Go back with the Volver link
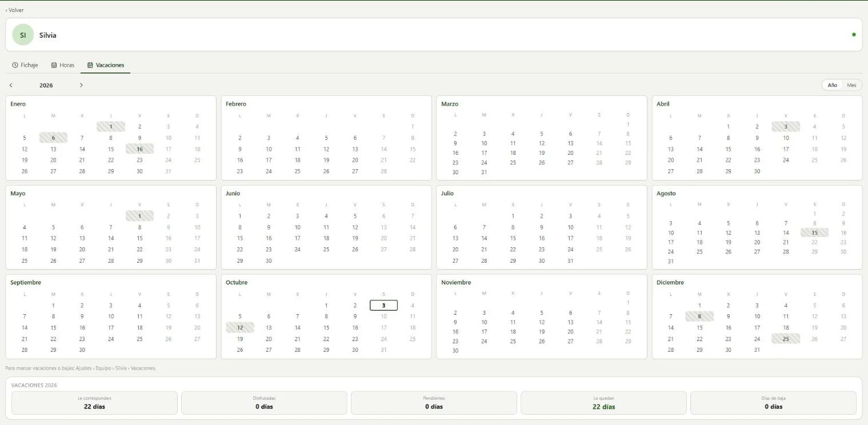868x425 pixels. pyautogui.click(x=15, y=10)
